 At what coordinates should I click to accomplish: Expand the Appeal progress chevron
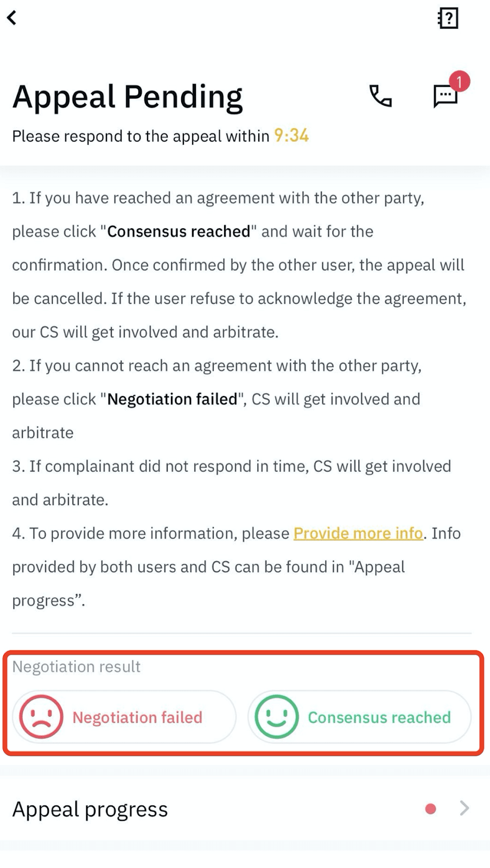click(464, 808)
